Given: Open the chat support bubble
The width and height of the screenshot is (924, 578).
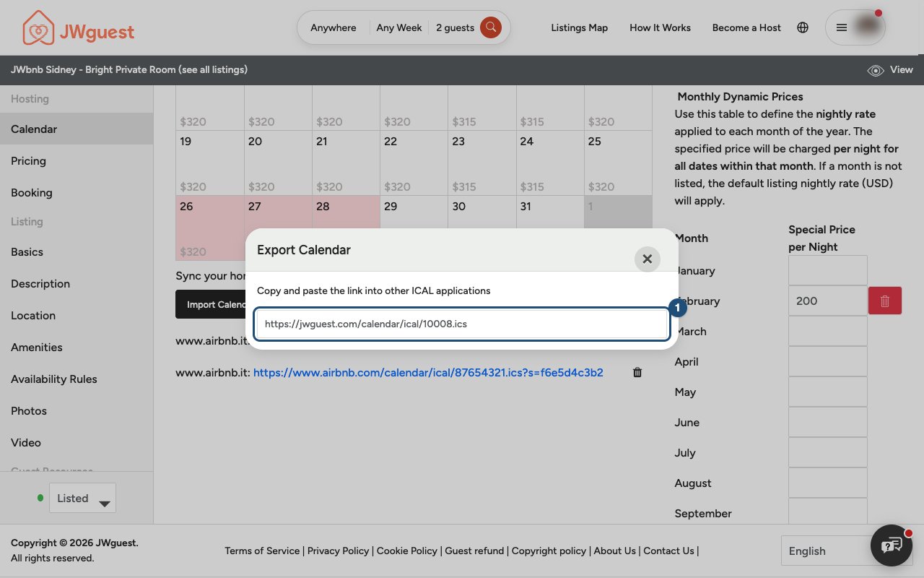Looking at the screenshot, I should tap(892, 545).
